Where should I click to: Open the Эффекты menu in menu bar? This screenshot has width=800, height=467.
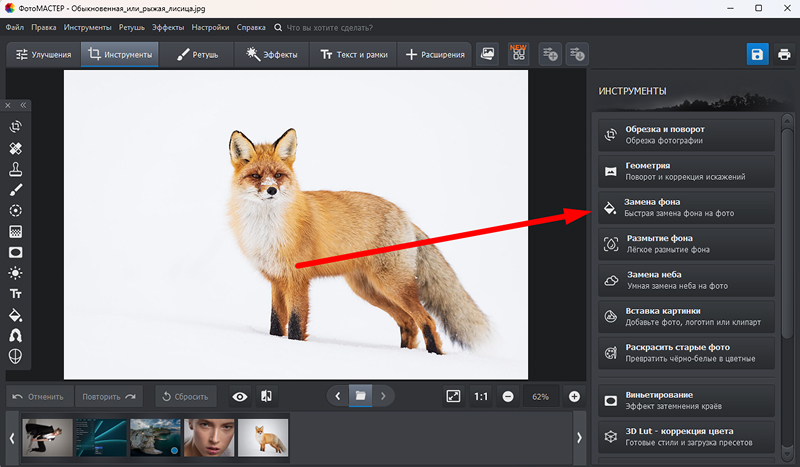pyautogui.click(x=167, y=28)
